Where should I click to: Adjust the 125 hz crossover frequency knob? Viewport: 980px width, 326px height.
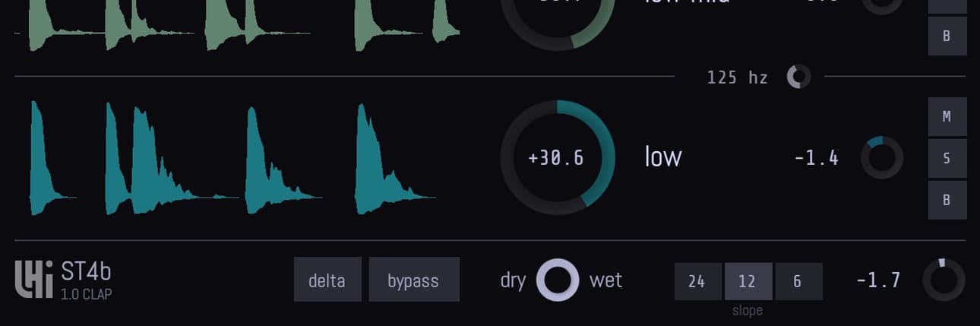pos(798,77)
